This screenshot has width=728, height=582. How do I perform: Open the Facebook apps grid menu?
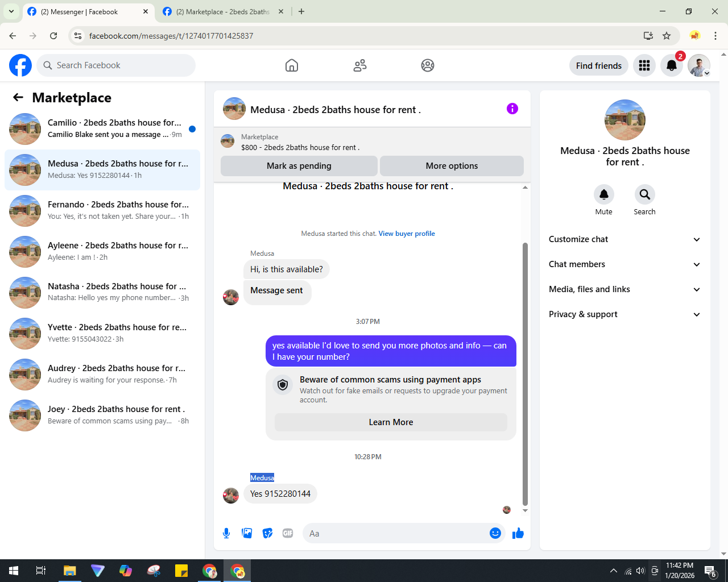pyautogui.click(x=644, y=65)
